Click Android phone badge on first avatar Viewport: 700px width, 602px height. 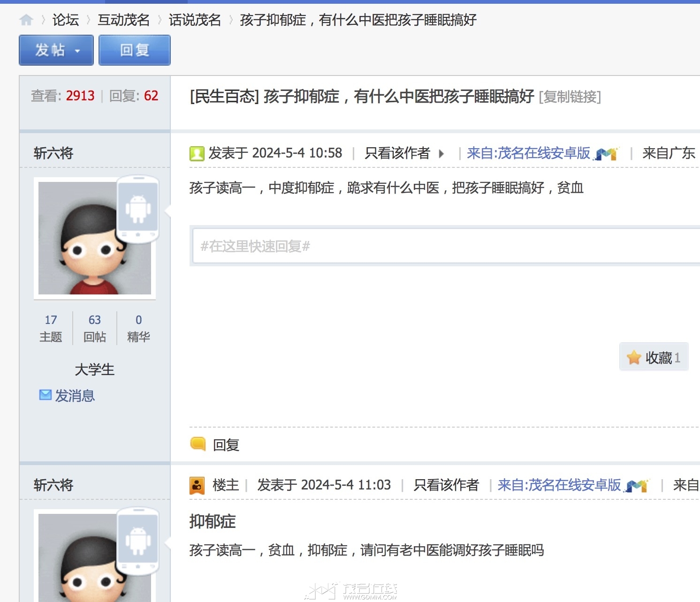click(138, 209)
